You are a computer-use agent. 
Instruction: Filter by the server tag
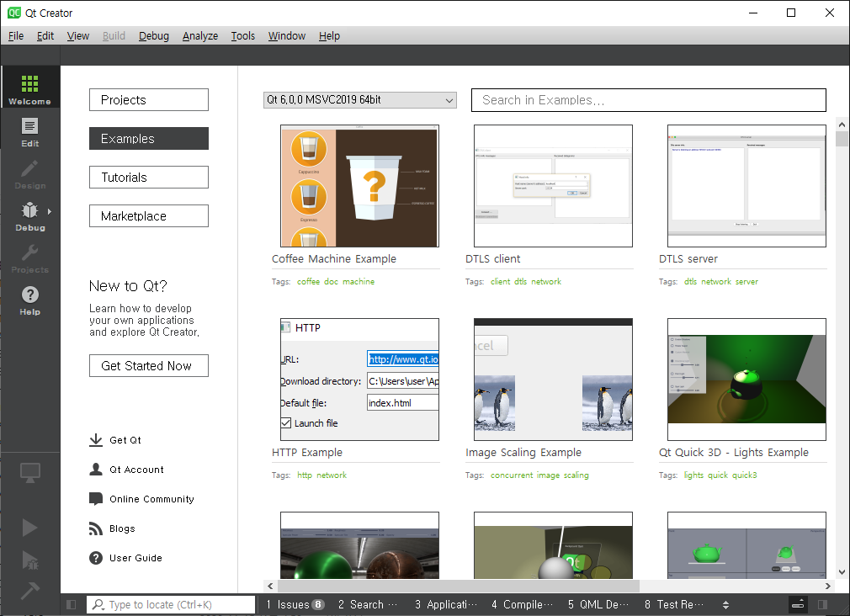coord(746,281)
